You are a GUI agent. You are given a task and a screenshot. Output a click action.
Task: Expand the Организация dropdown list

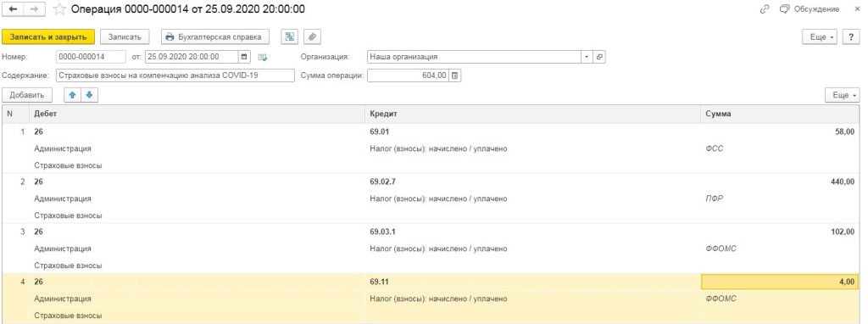(587, 57)
